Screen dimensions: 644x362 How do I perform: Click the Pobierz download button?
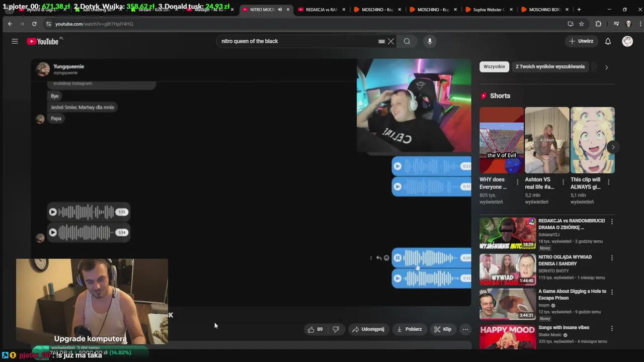(409, 329)
